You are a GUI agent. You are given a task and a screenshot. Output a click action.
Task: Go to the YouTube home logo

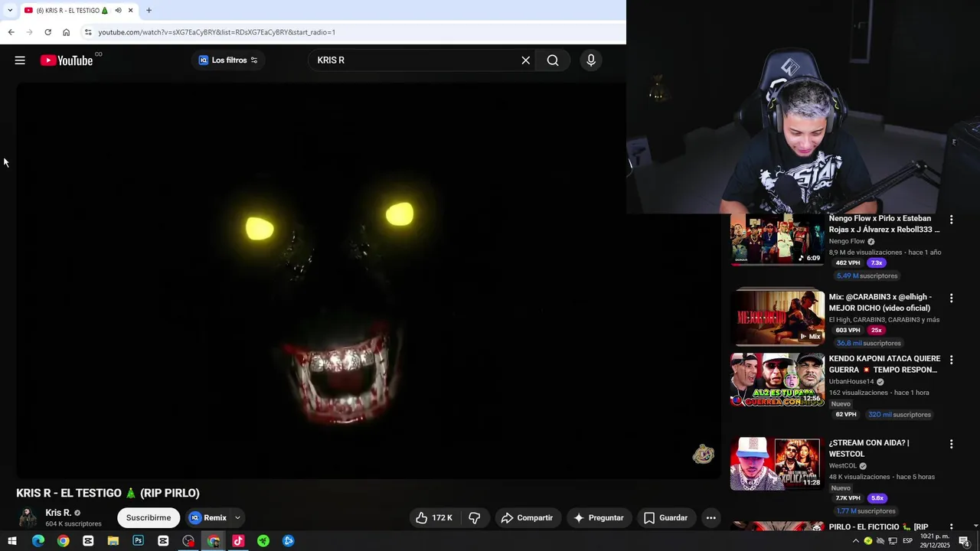tap(67, 60)
